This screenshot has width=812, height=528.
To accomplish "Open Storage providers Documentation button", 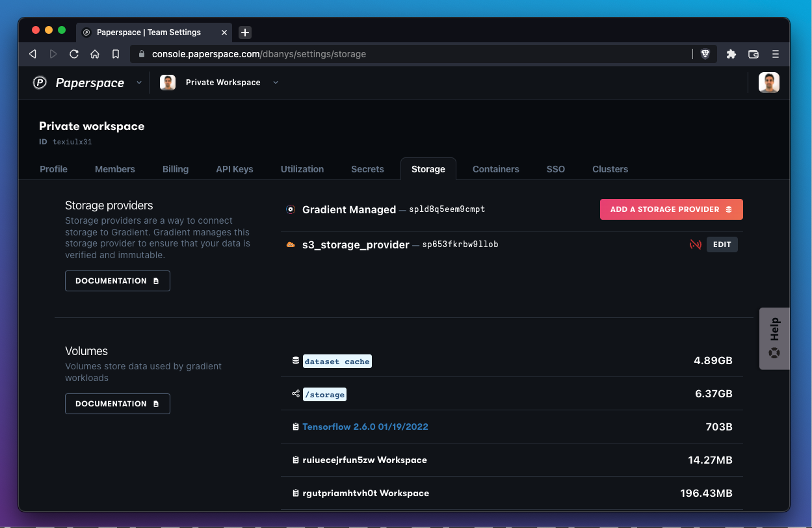I will tap(118, 281).
